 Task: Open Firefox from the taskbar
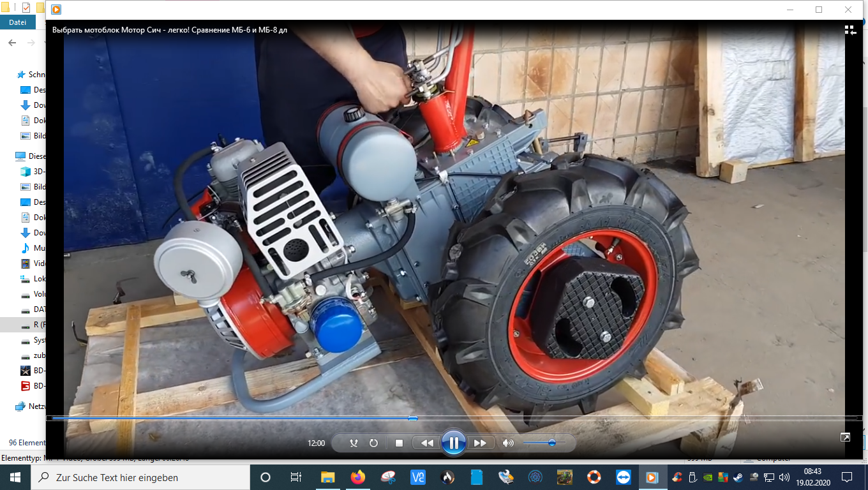point(357,477)
